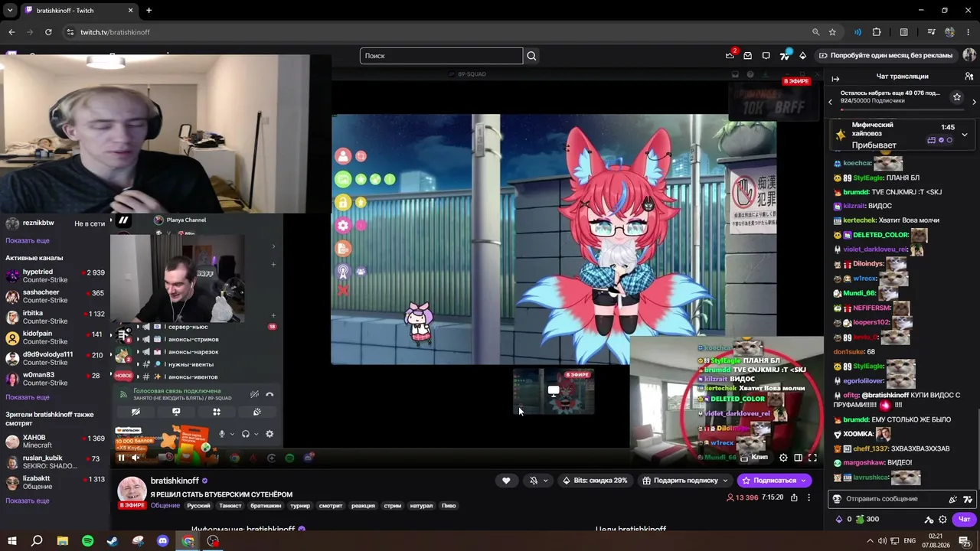The width and height of the screenshot is (980, 551).
Task: Open player settings gear
Action: (x=783, y=458)
